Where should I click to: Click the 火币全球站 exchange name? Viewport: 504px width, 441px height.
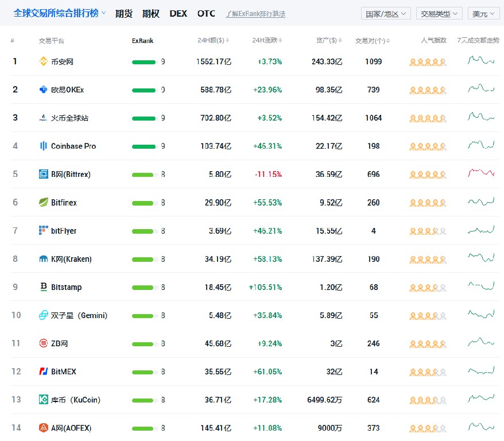coord(69,118)
